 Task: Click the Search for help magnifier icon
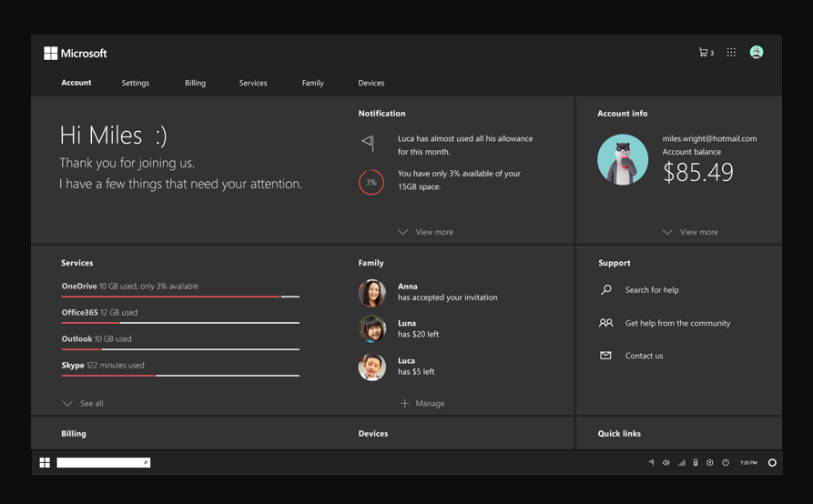tap(606, 290)
